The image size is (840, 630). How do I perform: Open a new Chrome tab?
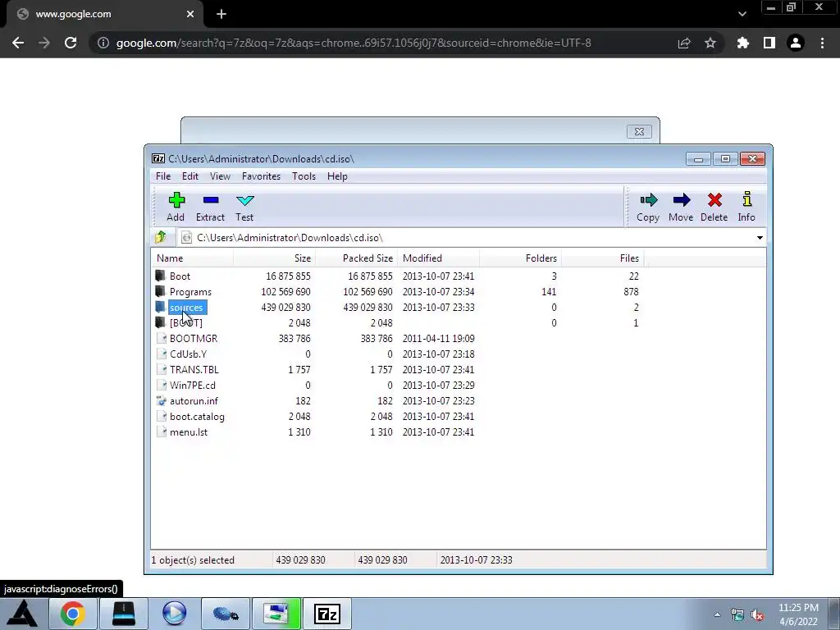pos(221,15)
